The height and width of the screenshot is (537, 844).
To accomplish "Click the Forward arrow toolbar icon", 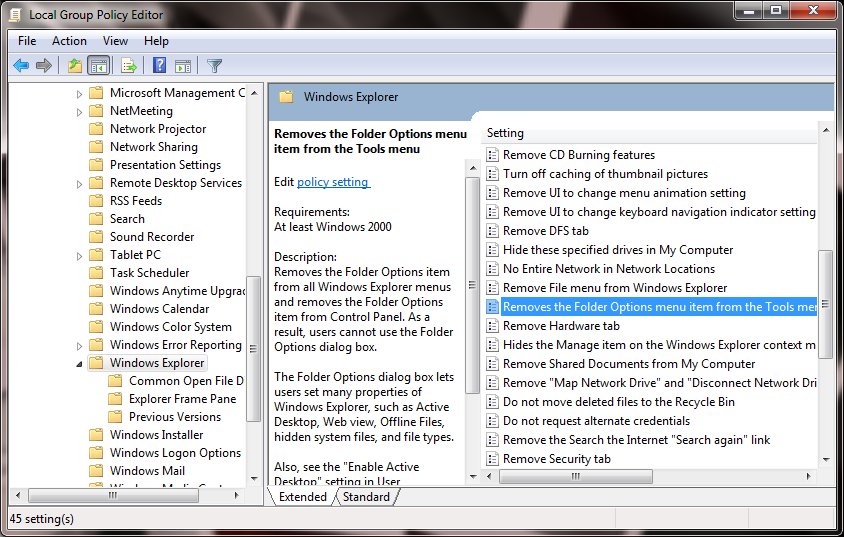I will pyautogui.click(x=44, y=66).
